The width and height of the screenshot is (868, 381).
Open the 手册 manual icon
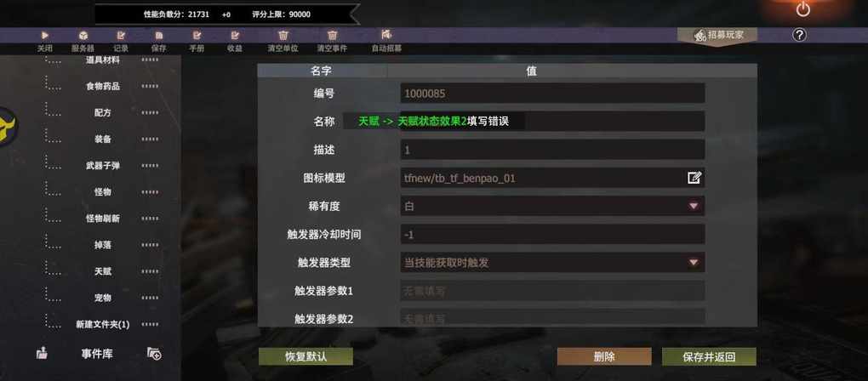pos(197,35)
